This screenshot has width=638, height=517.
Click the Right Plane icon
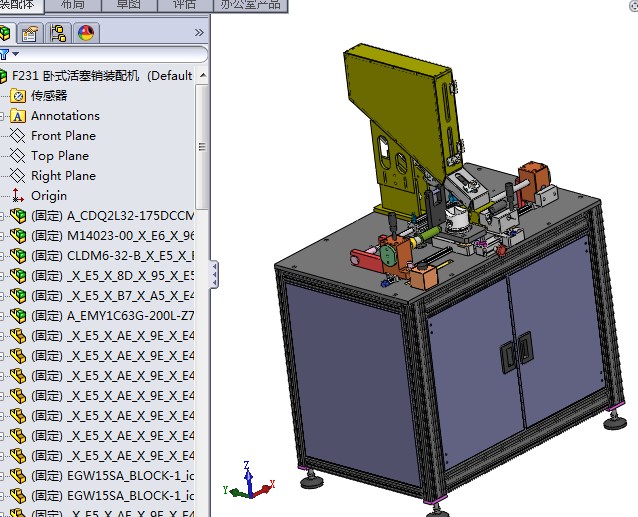point(17,176)
